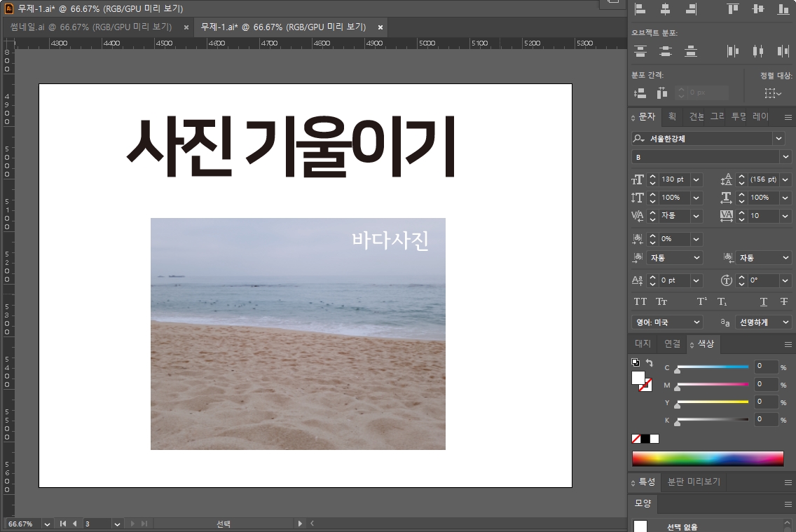Toggle Strikethrough text style

(784, 301)
